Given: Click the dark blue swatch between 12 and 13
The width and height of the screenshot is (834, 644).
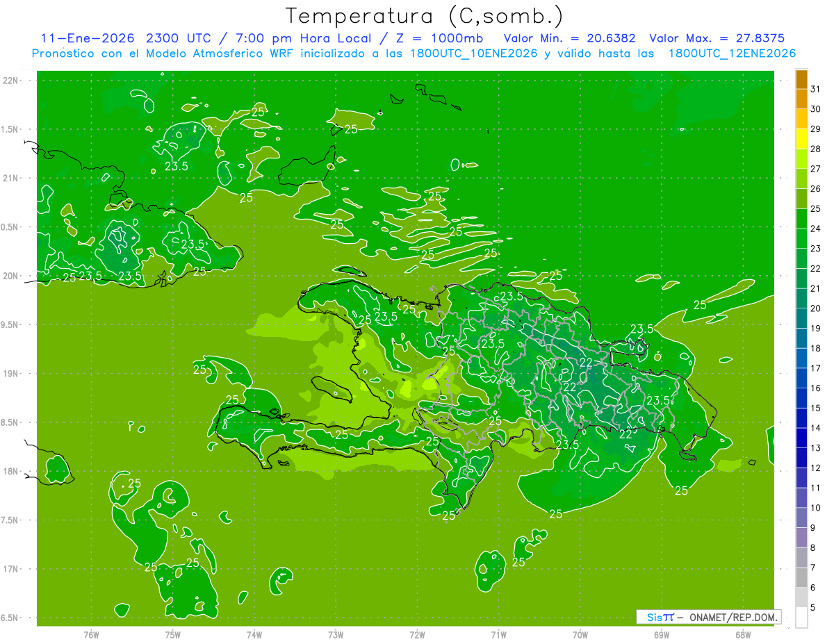Looking at the screenshot, I should coord(801,459).
